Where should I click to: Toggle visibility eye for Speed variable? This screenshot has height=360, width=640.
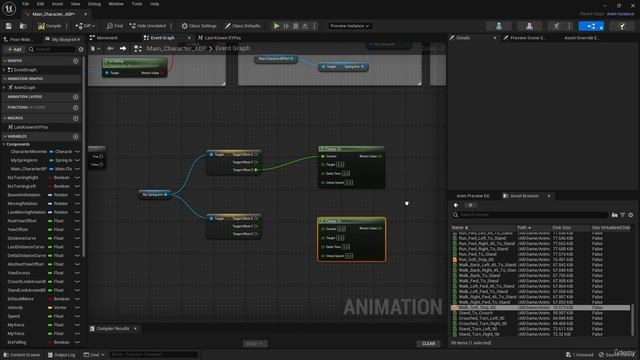77,316
